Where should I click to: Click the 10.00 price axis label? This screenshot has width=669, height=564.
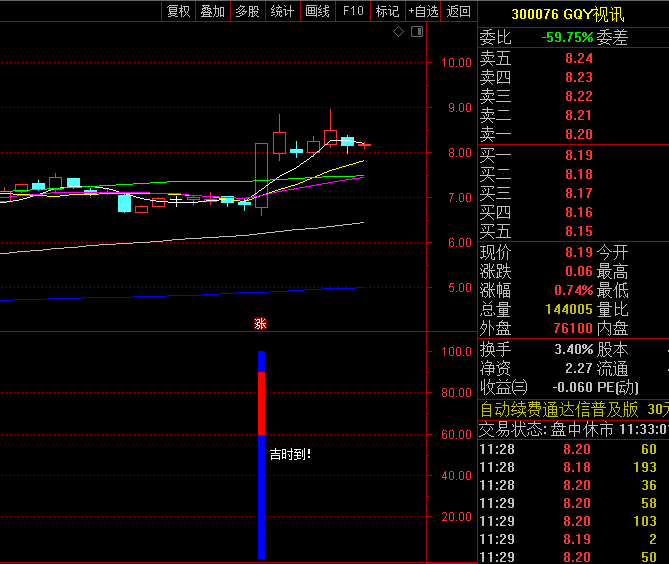(x=456, y=63)
